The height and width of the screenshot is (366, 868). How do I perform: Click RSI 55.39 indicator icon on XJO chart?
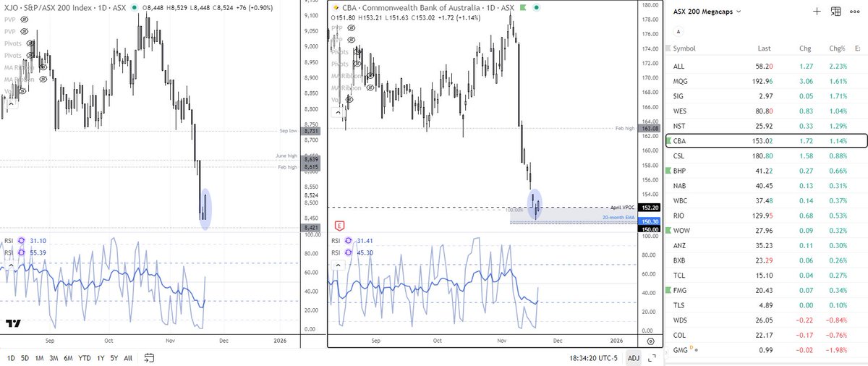(x=22, y=252)
